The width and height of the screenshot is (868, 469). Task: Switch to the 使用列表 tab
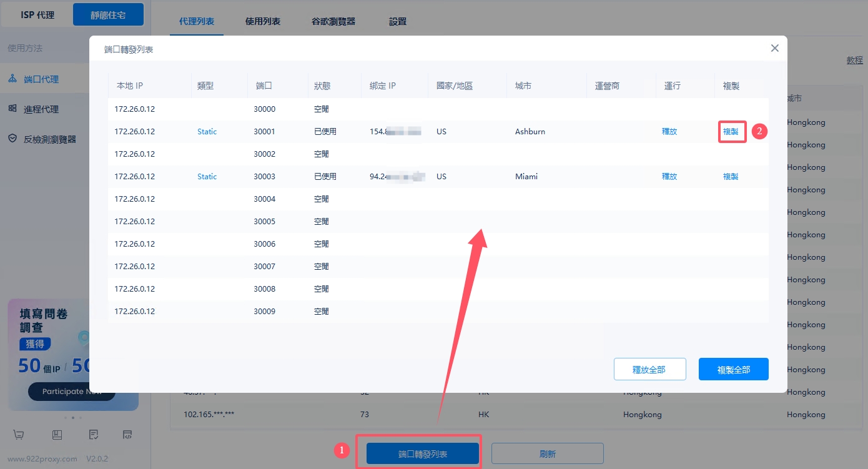tap(263, 21)
